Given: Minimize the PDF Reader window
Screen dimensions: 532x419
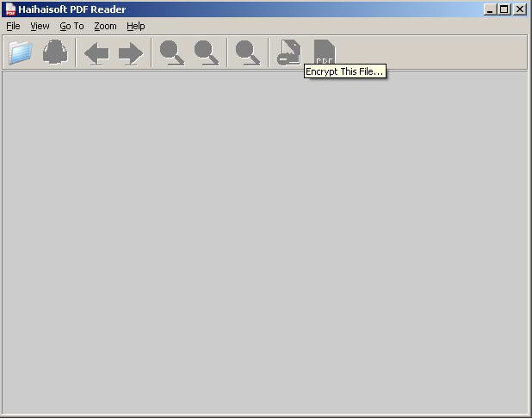Looking at the screenshot, I should [490, 9].
